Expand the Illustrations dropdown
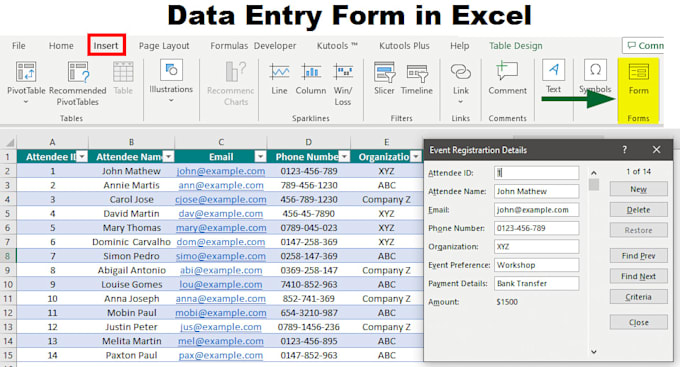The image size is (680, 367). click(171, 101)
